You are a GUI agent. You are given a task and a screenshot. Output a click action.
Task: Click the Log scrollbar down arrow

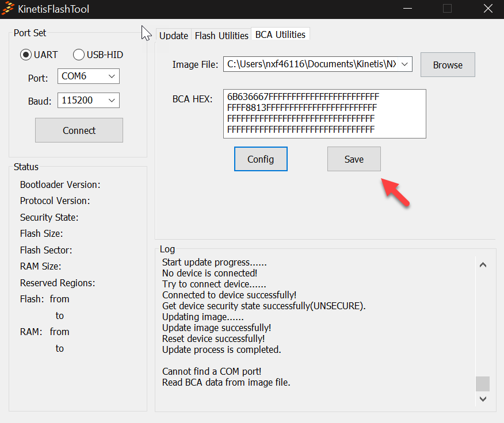(x=483, y=399)
